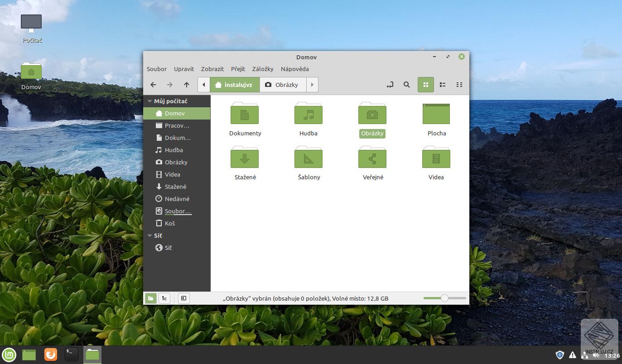
Task: Select list view layout
Action: click(x=442, y=85)
